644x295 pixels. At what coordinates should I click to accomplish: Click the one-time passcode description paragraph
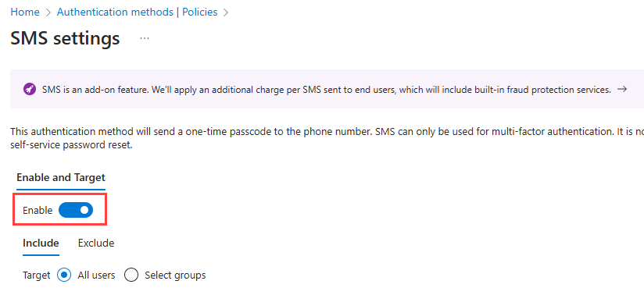(327, 138)
